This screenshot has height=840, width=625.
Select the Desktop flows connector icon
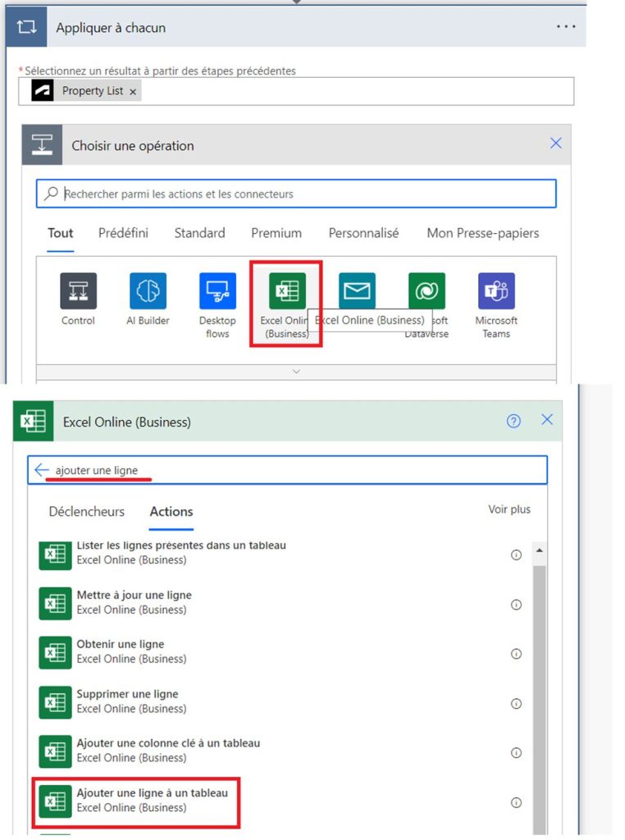217,291
